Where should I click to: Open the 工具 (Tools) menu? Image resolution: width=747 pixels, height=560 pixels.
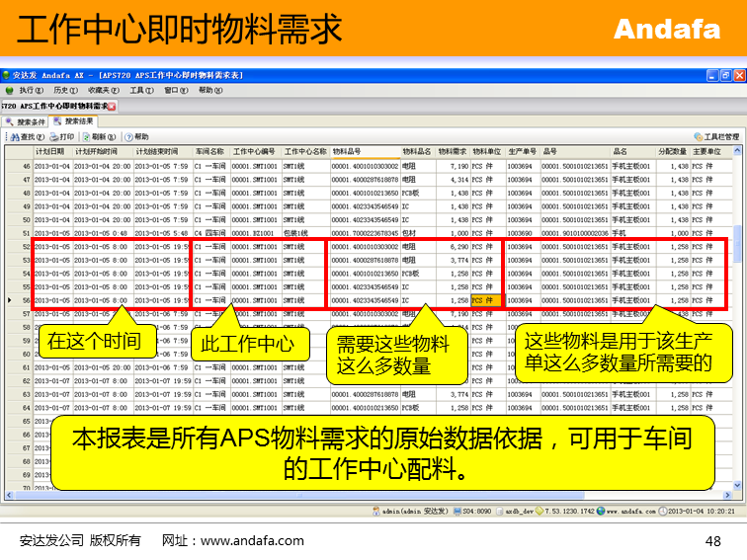140,90
